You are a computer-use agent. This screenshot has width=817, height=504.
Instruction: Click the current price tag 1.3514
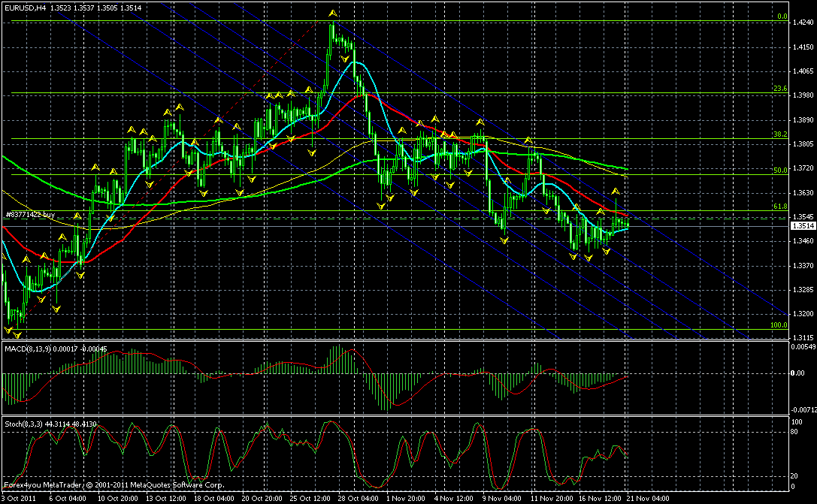coord(803,225)
